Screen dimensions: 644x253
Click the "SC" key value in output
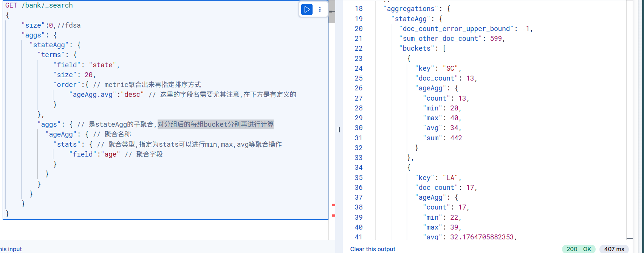click(x=450, y=68)
